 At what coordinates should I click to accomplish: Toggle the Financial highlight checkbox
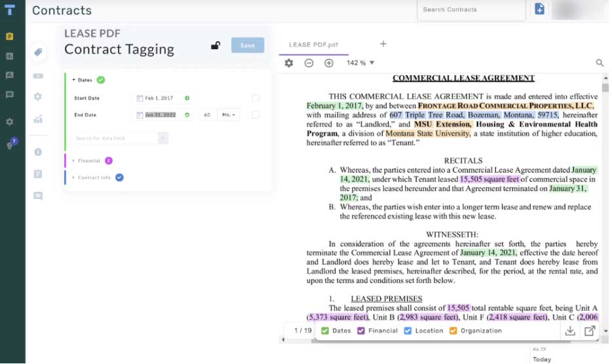point(361,331)
